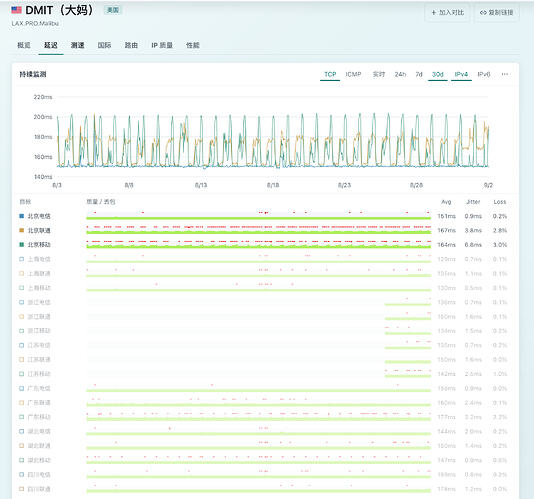Click the US flag icon beside DMIT
Screen dimensions: 534x499
16,10
